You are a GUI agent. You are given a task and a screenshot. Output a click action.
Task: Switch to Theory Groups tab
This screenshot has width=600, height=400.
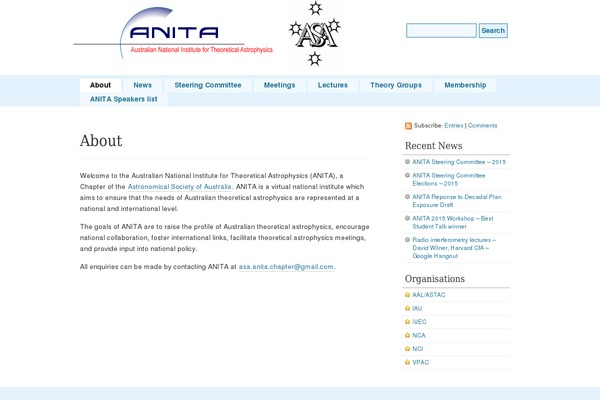396,85
